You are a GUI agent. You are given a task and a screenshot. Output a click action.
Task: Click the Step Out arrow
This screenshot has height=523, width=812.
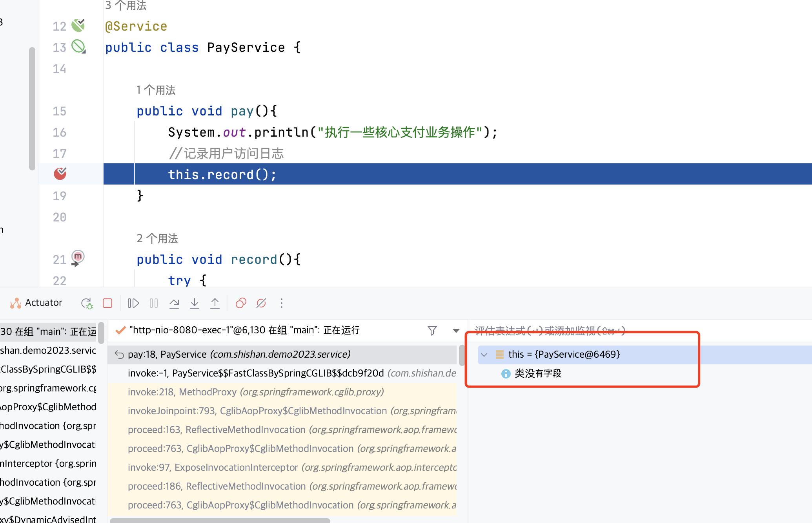pyautogui.click(x=215, y=303)
